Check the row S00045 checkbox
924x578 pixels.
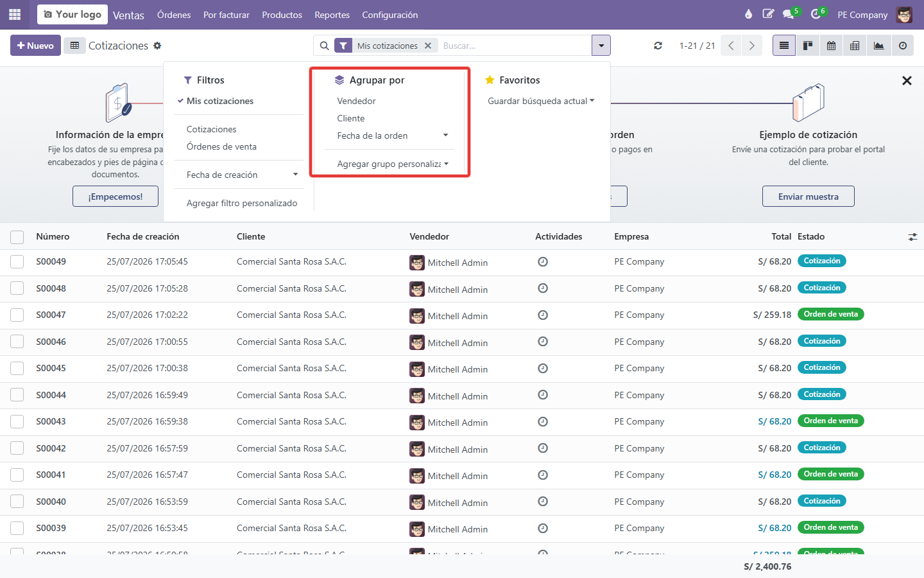pos(17,369)
